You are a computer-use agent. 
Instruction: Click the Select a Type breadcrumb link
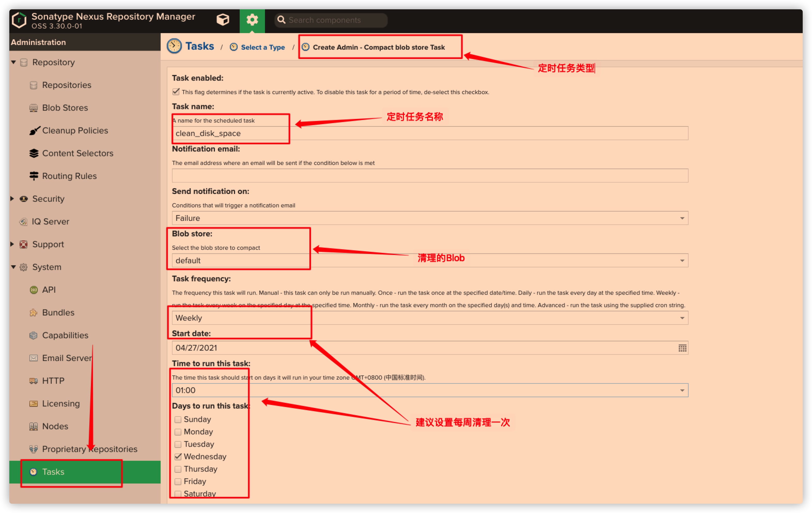[x=262, y=47]
